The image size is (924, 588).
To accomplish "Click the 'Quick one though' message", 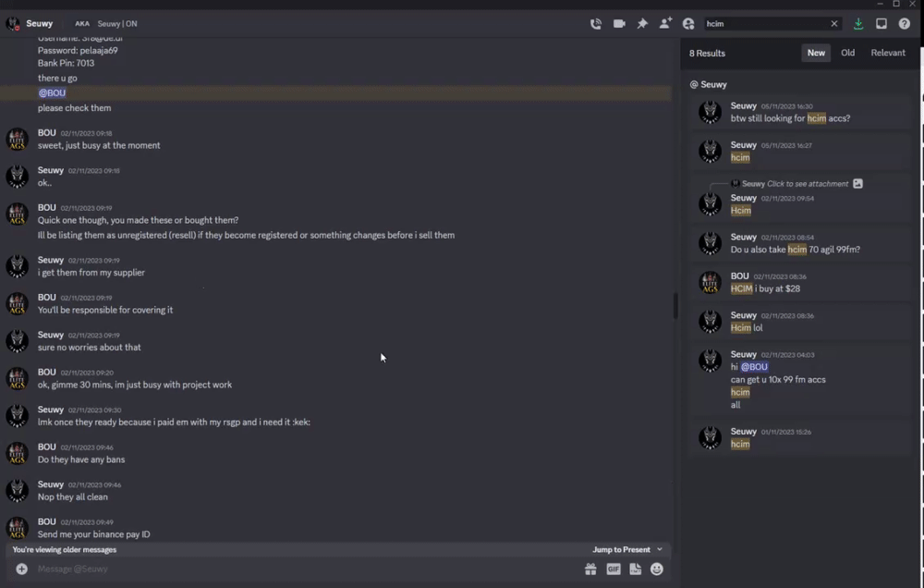I will 138,220.
